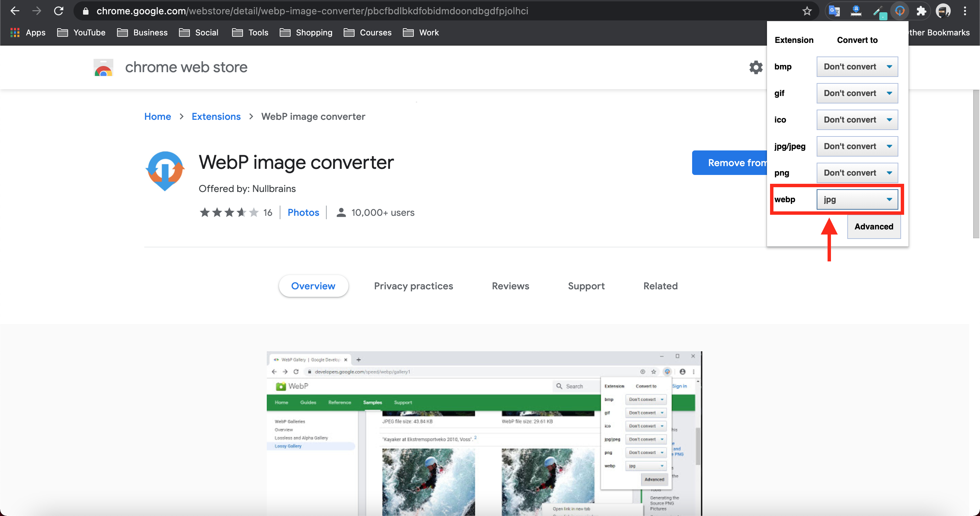Open the Google Translate extension icon
Screen dimensions: 980x516
pyautogui.click(x=834, y=11)
